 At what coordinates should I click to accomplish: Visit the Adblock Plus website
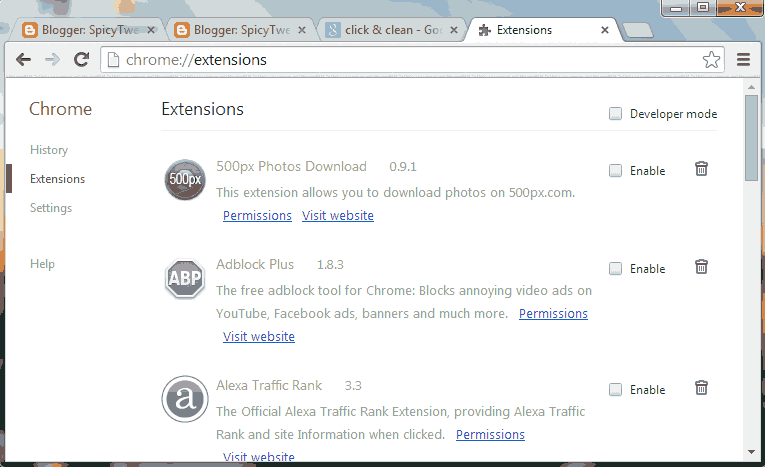(x=259, y=337)
